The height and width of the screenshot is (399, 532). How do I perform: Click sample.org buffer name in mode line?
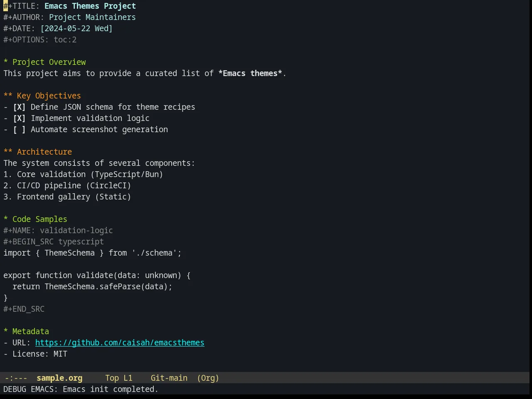click(x=59, y=378)
